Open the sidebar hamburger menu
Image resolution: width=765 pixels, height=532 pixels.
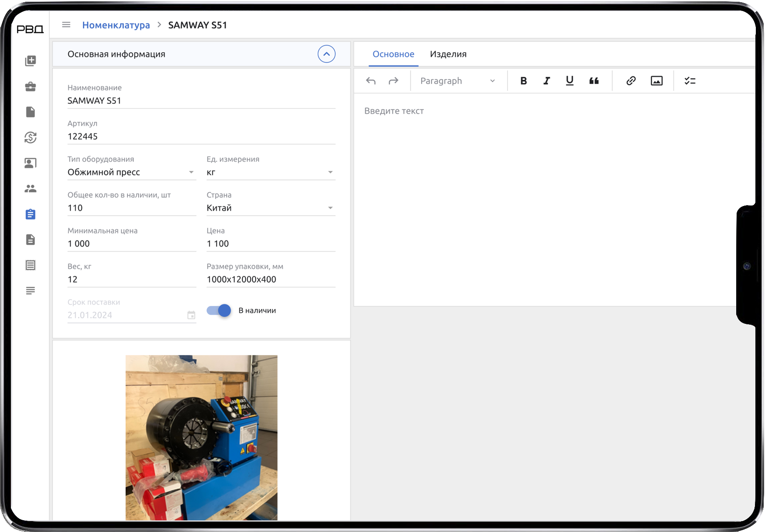click(66, 24)
